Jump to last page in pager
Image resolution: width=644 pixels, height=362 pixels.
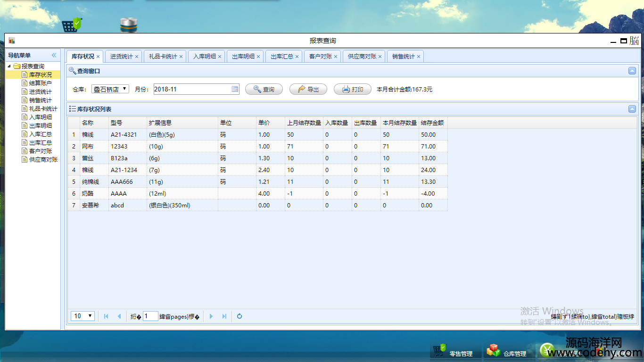pos(224,316)
